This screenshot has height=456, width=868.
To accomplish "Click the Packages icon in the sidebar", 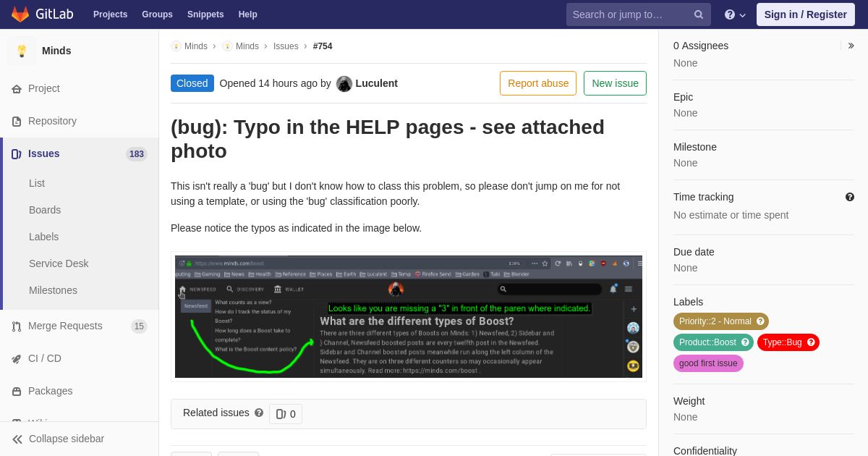I will [x=17, y=392].
